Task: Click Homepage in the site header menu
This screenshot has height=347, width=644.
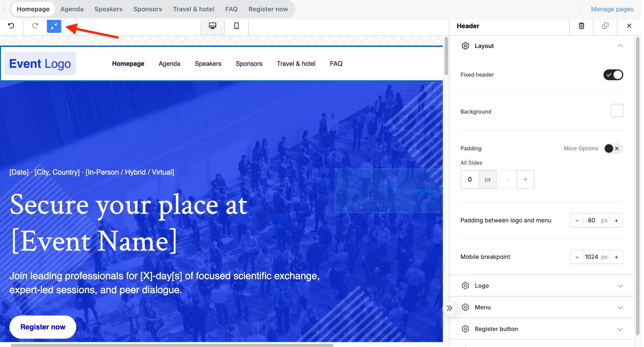Action: (128, 64)
